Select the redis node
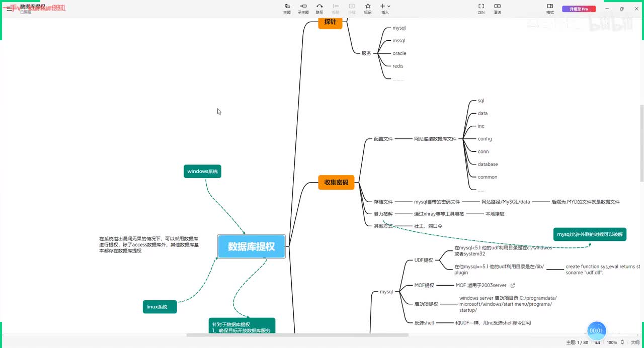 (x=398, y=66)
